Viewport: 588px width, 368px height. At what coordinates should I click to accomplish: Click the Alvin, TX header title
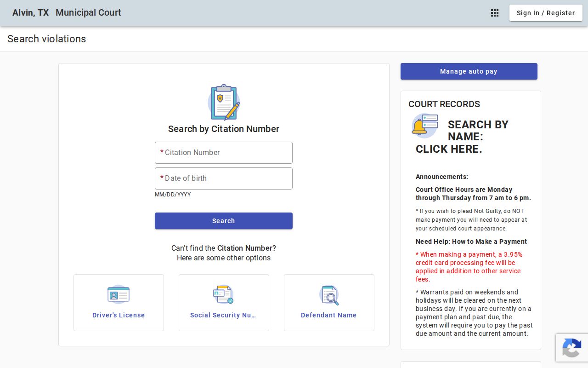[x=30, y=13]
